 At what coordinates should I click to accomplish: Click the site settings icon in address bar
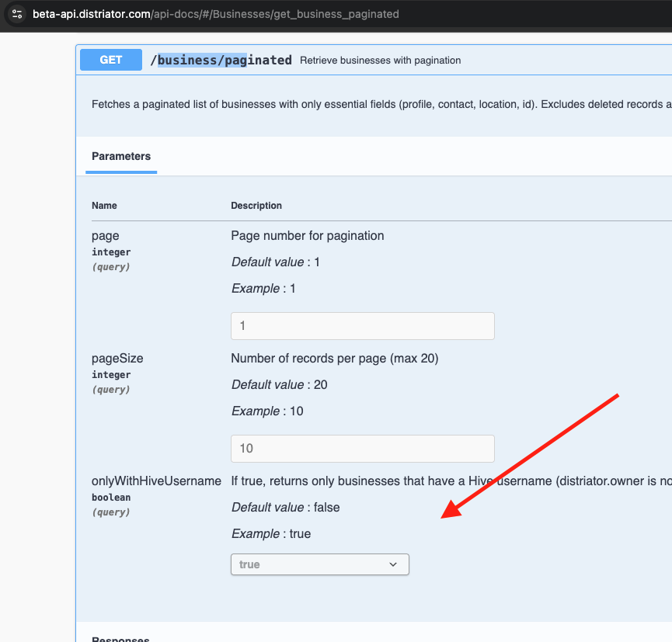coord(17,14)
